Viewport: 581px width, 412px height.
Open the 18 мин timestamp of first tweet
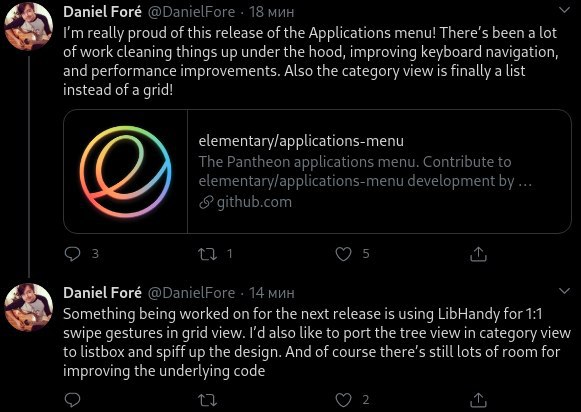(x=272, y=12)
